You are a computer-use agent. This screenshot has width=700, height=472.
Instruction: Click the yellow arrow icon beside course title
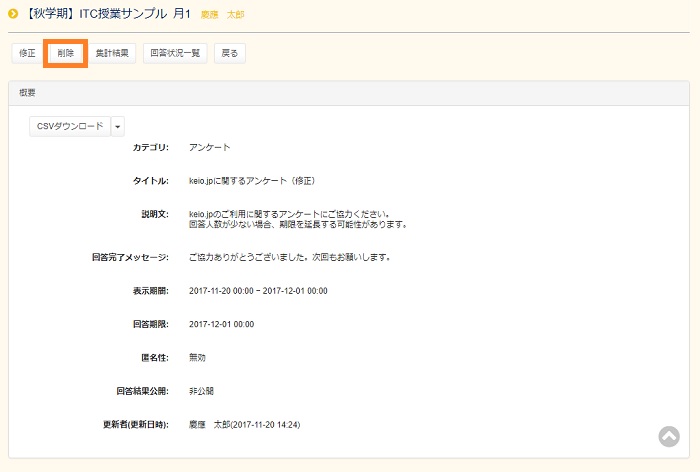13,14
